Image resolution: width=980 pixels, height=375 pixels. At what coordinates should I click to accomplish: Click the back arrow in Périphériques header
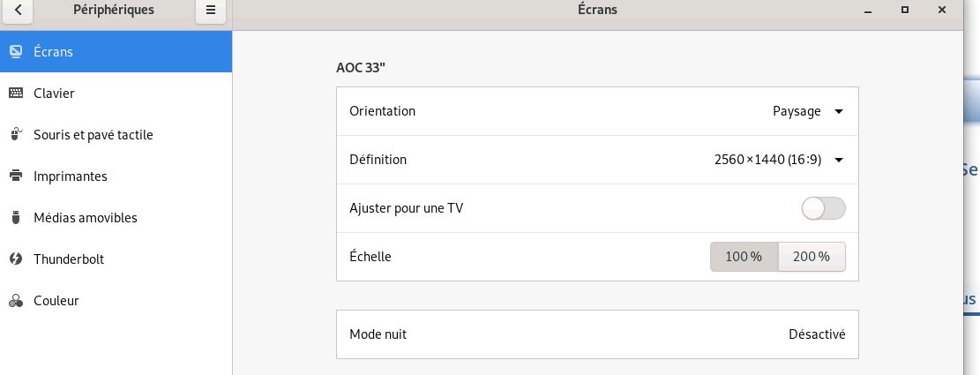(18, 10)
